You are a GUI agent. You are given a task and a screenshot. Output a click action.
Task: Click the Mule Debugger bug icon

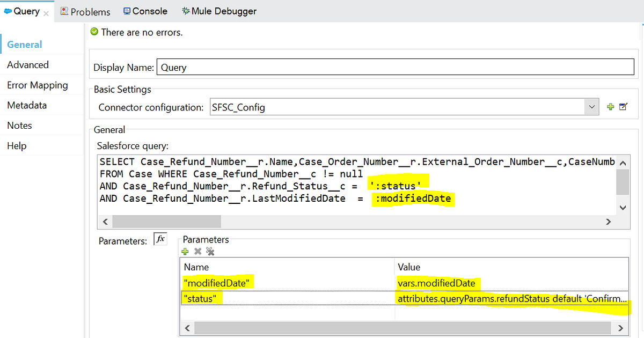coord(186,11)
